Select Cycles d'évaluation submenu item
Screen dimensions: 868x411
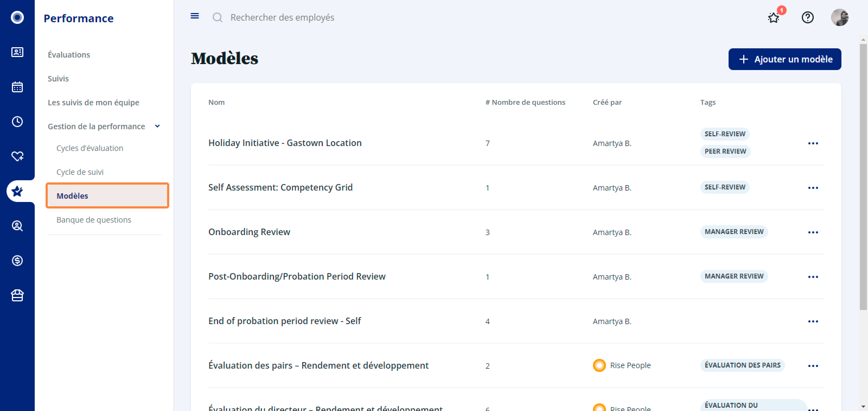click(x=90, y=148)
